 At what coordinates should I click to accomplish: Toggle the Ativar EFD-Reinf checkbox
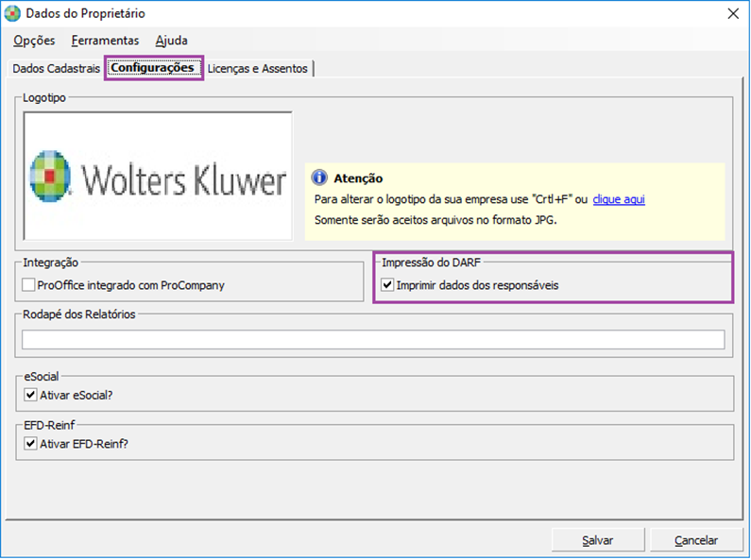coord(30,444)
